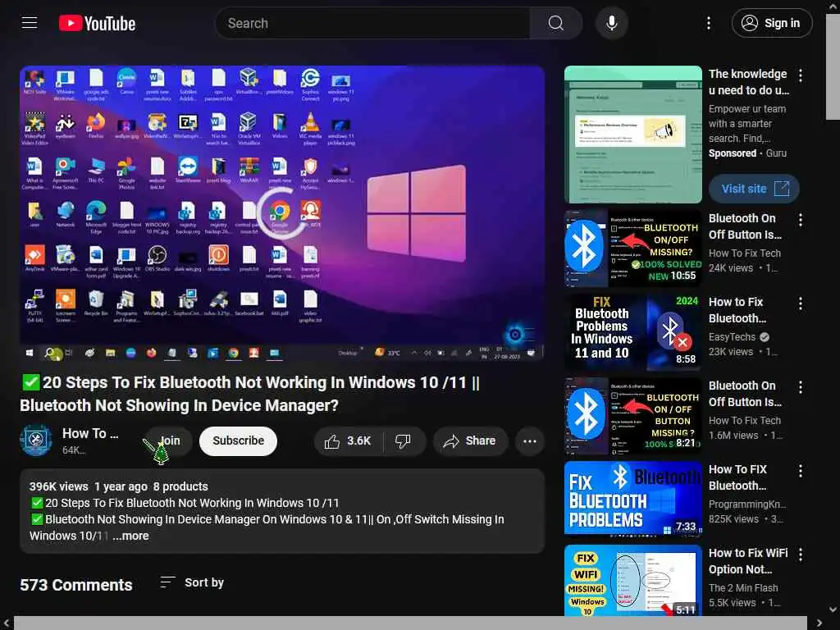Screen dimensions: 840x630
Task: Open Bluetooth On Off video, 10:55 length
Action: click(x=632, y=248)
